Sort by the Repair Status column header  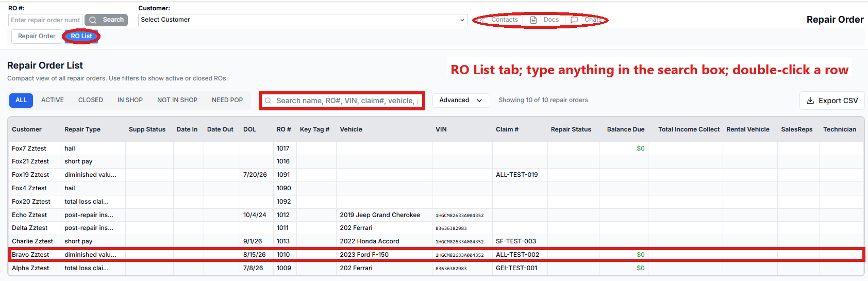pyautogui.click(x=571, y=129)
